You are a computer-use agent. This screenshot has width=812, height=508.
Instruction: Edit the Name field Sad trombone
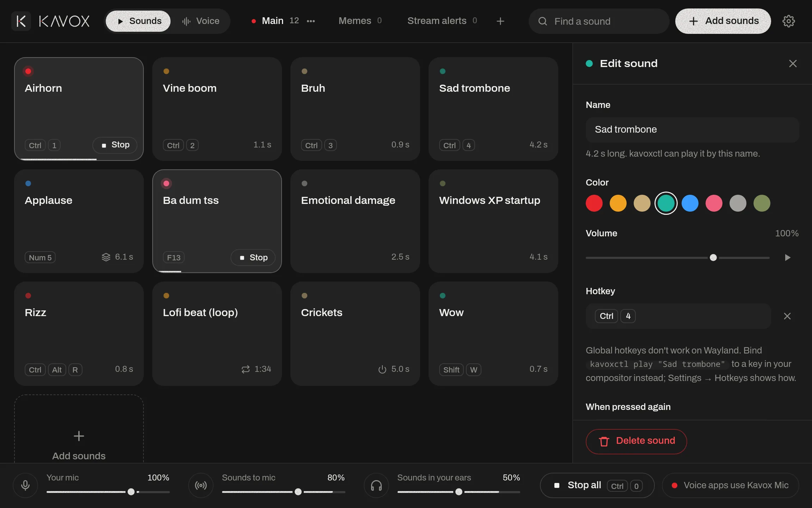coord(692,130)
